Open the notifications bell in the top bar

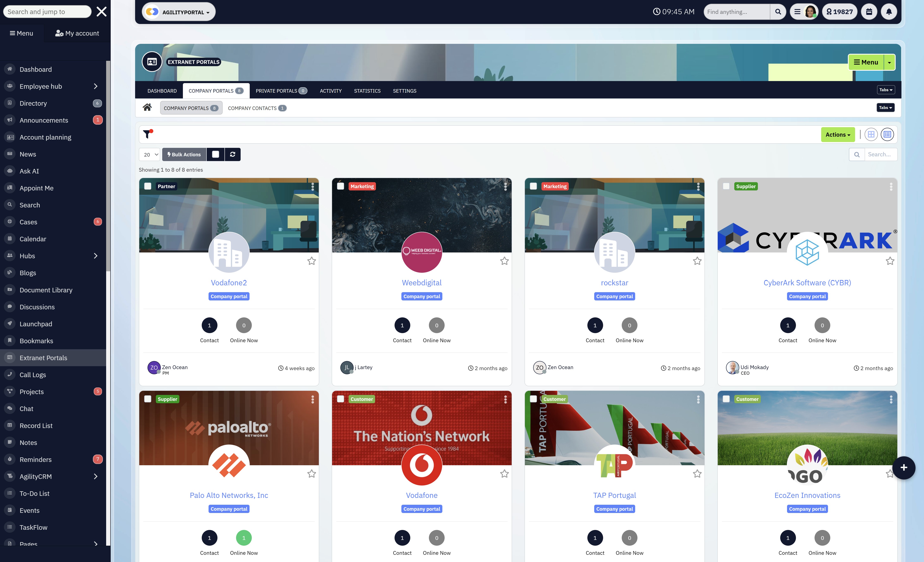(x=888, y=12)
